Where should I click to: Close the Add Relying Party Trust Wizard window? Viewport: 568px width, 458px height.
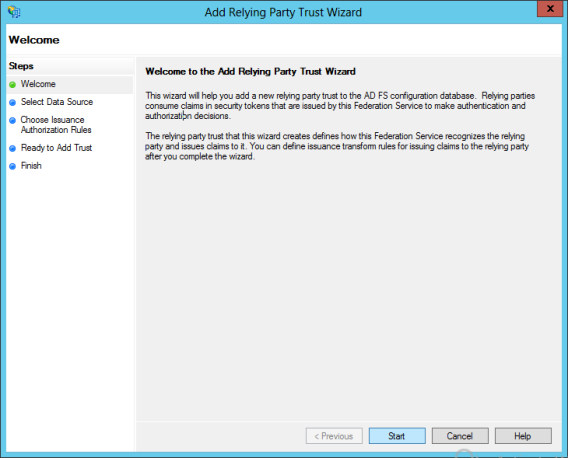click(x=550, y=9)
